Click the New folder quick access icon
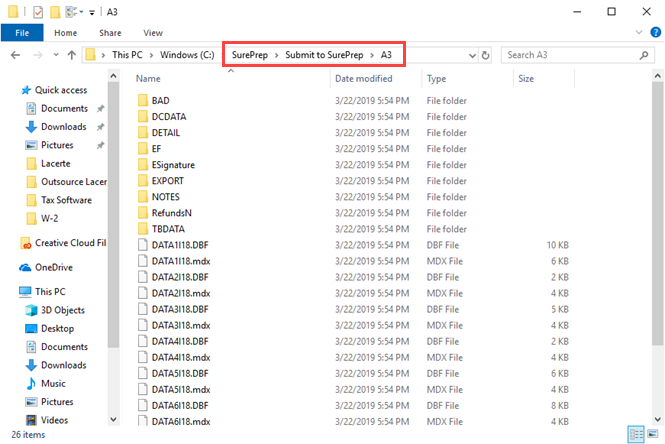The width and height of the screenshot is (665, 444). pyautogui.click(x=55, y=12)
